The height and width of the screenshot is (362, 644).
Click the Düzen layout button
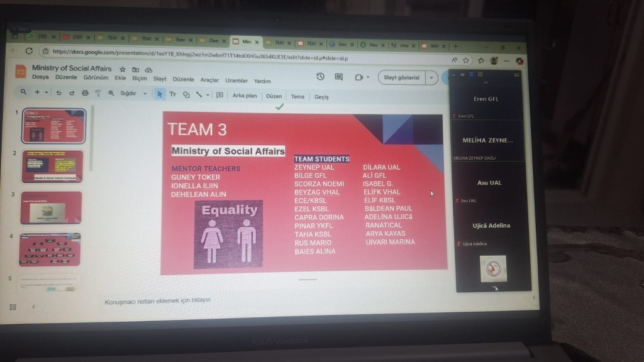[x=274, y=96]
